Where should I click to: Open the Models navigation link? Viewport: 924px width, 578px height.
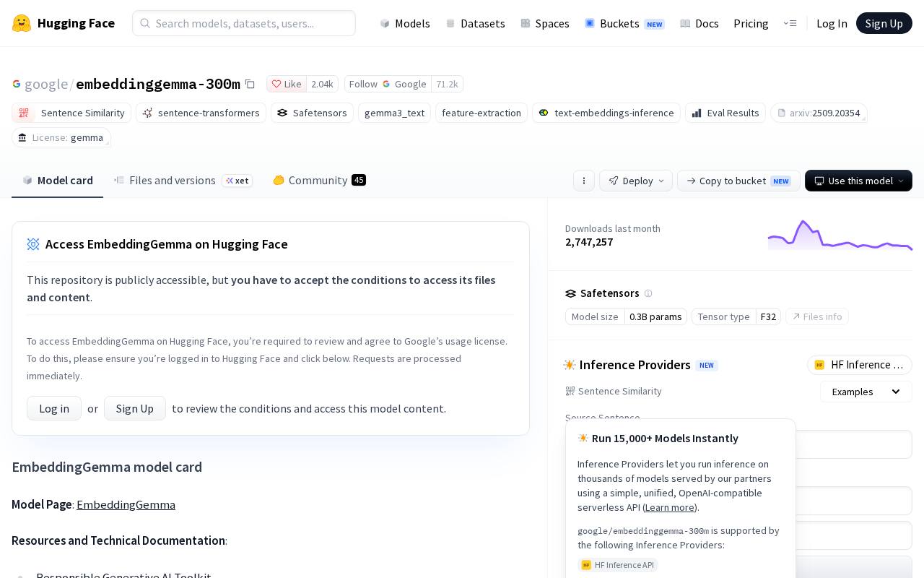coord(405,23)
